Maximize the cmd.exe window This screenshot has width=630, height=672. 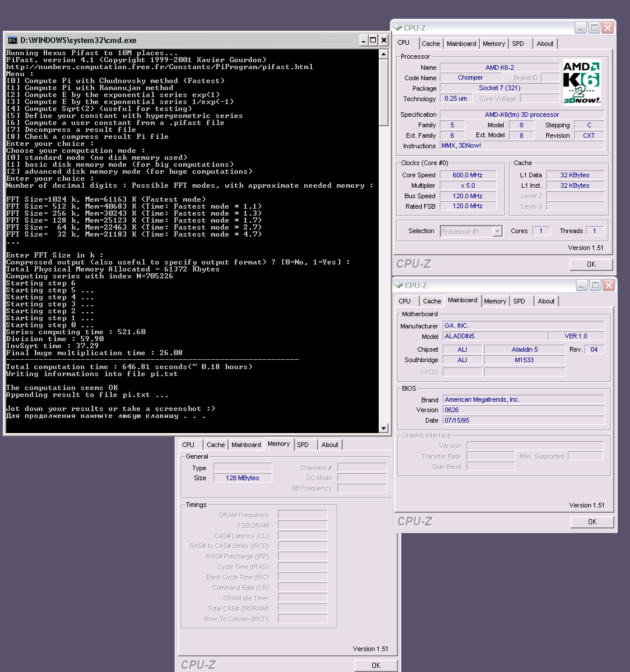point(373,40)
